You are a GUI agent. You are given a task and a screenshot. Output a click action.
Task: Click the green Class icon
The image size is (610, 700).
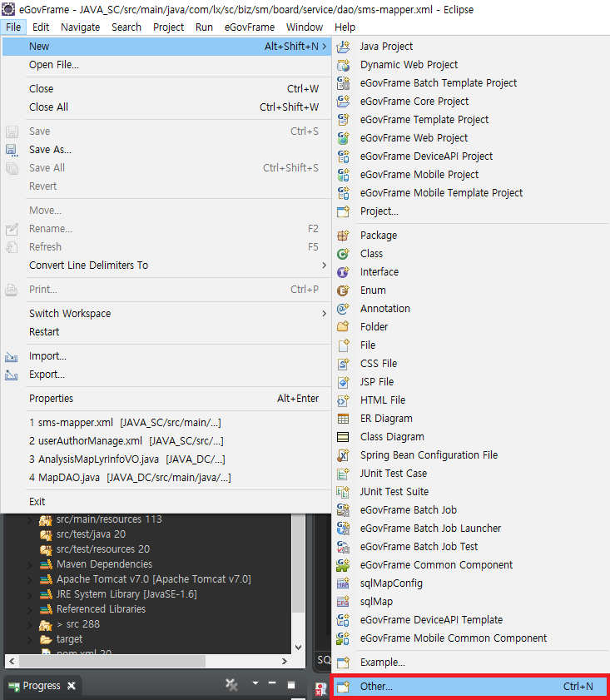coord(343,254)
